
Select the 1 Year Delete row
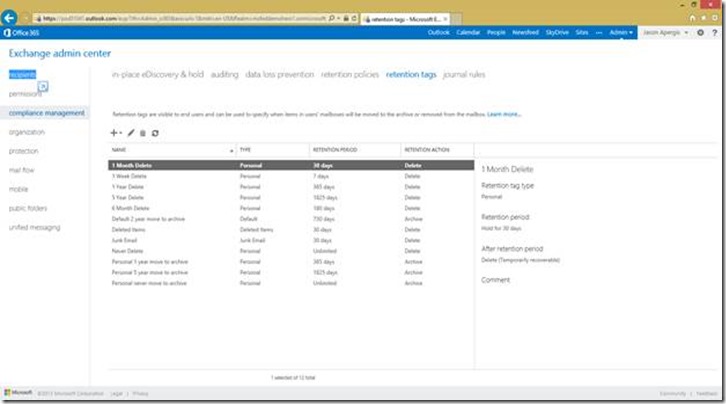[x=291, y=187]
